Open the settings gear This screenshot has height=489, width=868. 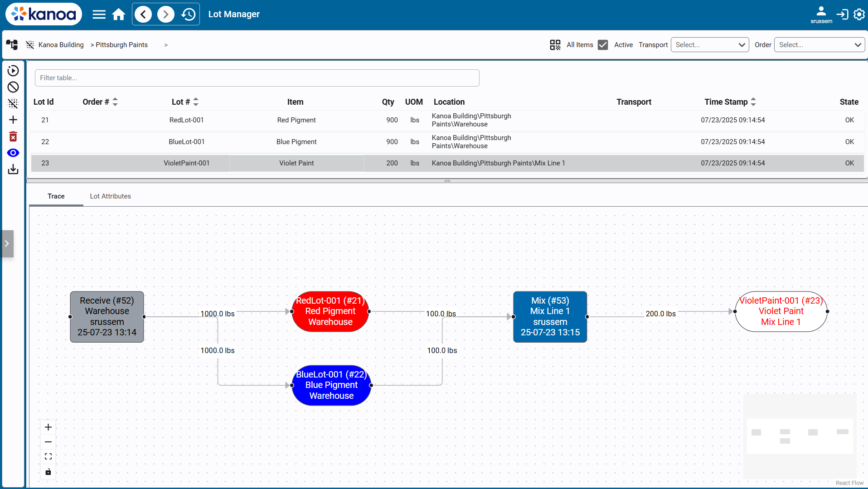859,15
